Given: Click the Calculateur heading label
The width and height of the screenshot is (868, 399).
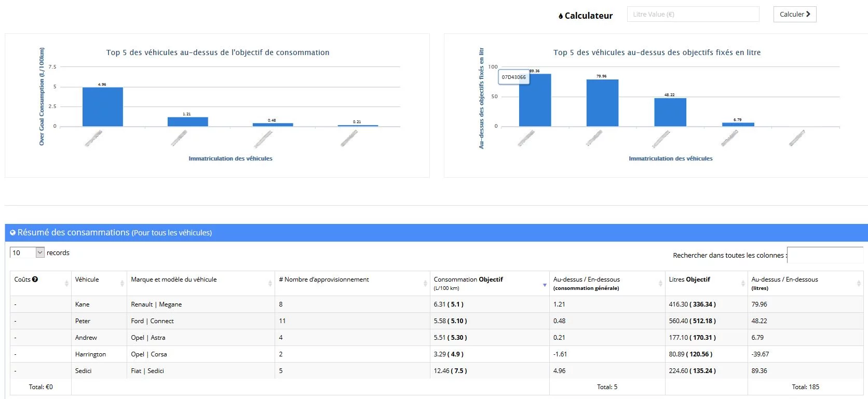Looking at the screenshot, I should pos(588,16).
